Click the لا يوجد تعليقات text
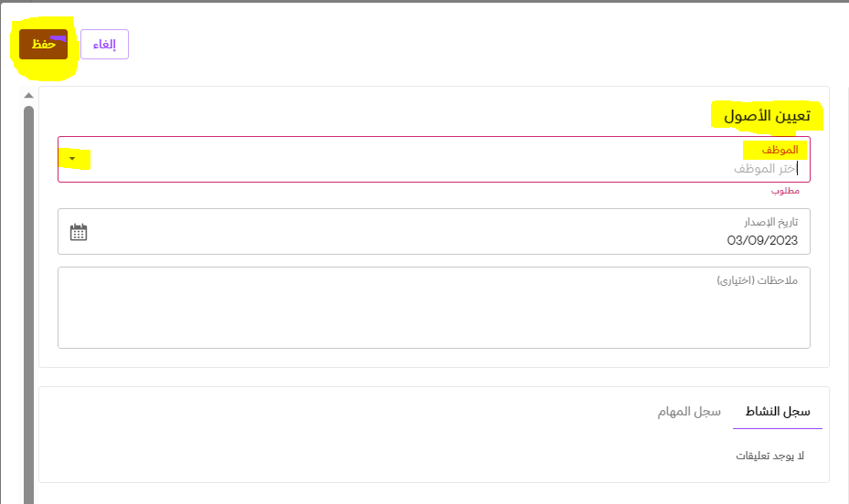The image size is (849, 504). [769, 455]
